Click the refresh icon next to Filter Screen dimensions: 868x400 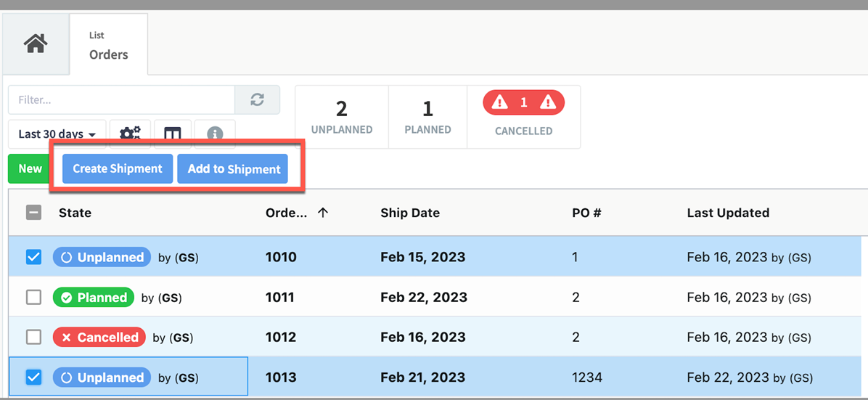257,99
